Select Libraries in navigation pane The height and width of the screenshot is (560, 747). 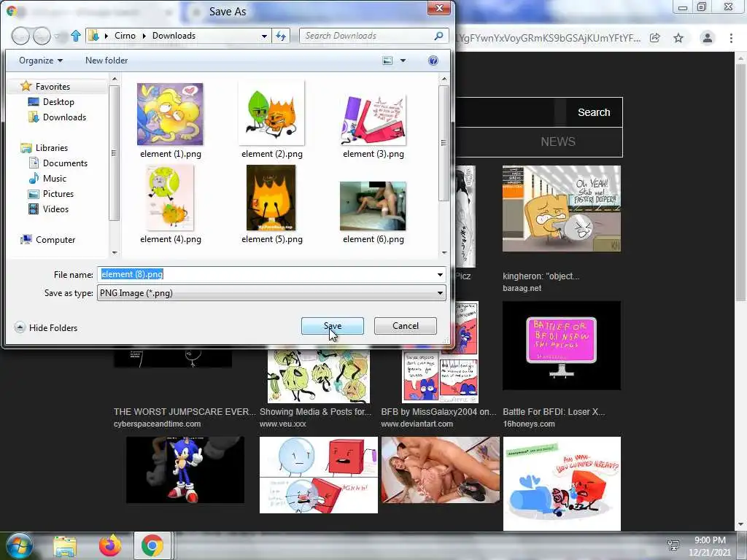(52, 147)
